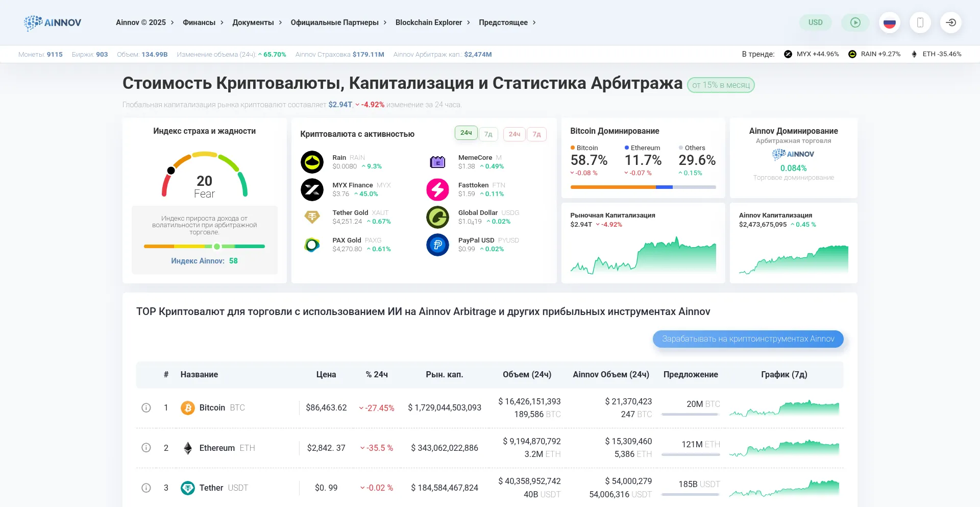Click the login arrow icon

(950, 22)
